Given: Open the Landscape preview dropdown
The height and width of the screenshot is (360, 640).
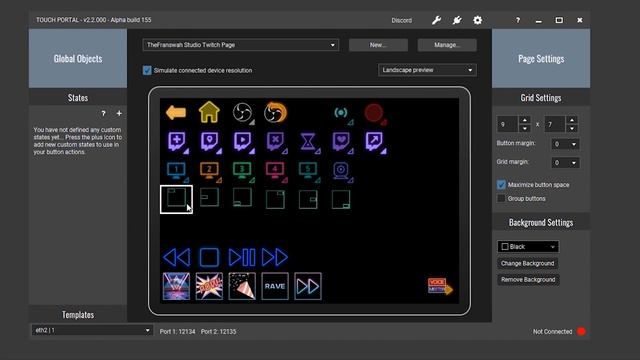Looking at the screenshot, I should coord(427,70).
